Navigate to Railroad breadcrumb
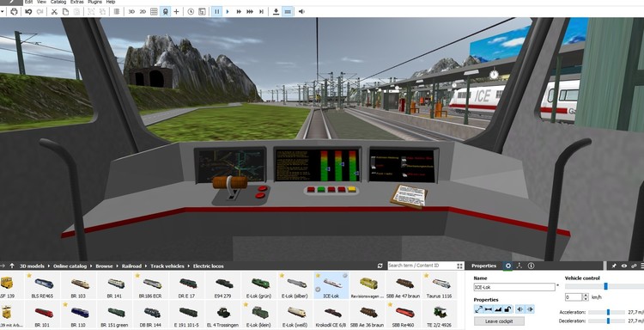The height and width of the screenshot is (330, 644). pyautogui.click(x=131, y=266)
